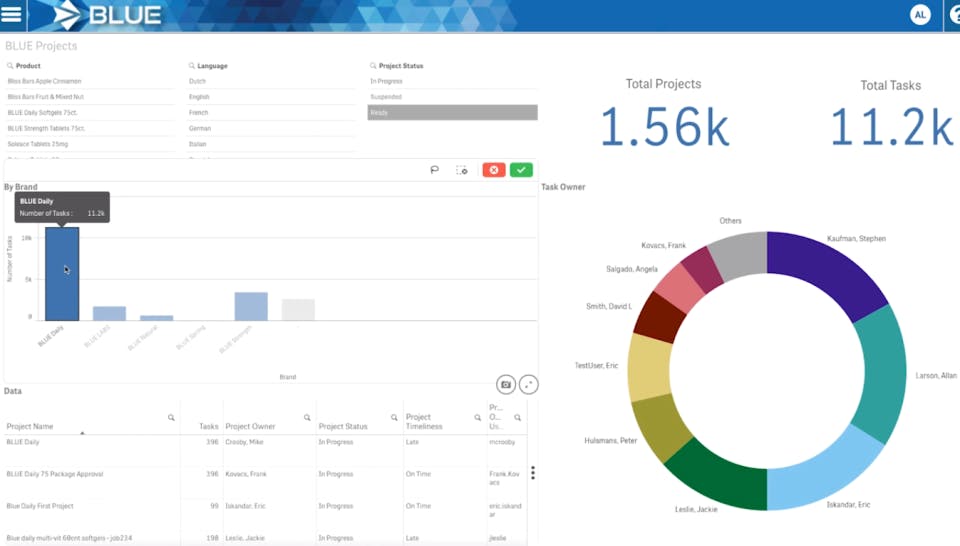Click Kovacs, Frank project owner cell
Image resolution: width=960 pixels, height=546 pixels.
pos(246,474)
